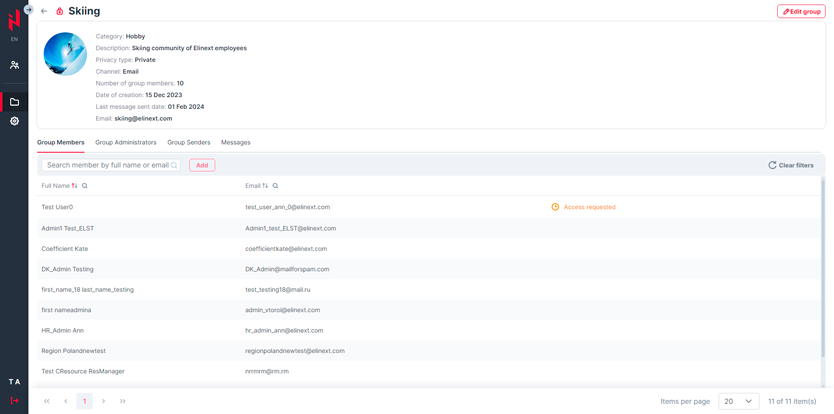The image size is (834, 414).
Task: Sort members by Full Name column
Action: coord(74,186)
